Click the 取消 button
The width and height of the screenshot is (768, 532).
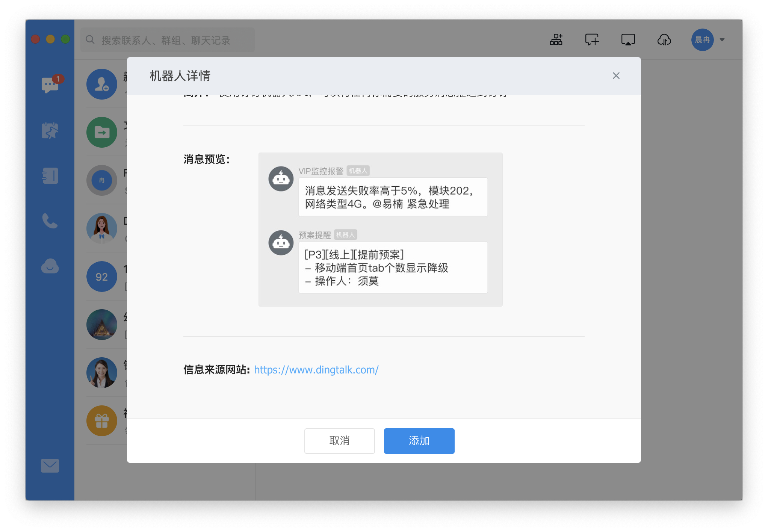point(339,441)
